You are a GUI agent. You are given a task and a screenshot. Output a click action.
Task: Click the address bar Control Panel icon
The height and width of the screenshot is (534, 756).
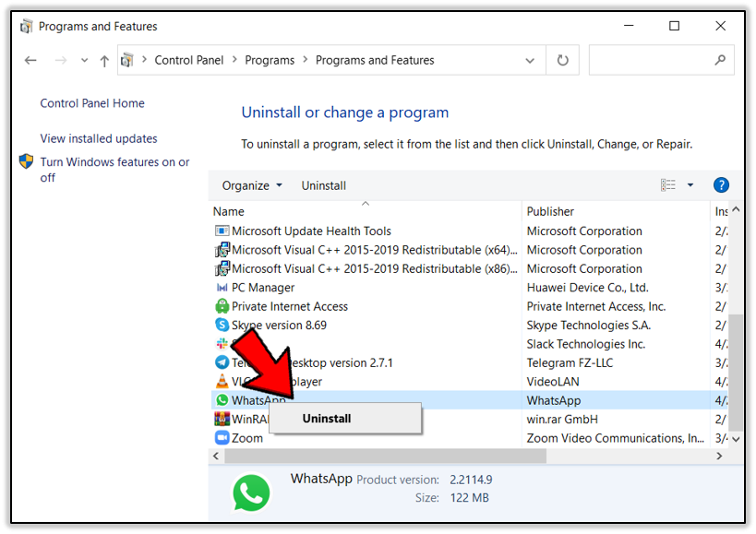(x=127, y=60)
